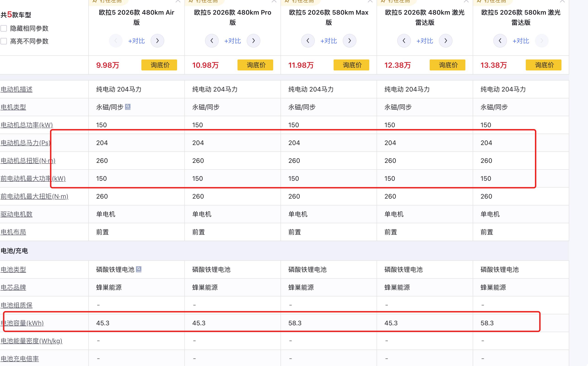
Task: Click right arrow under 580km Max版
Action: (x=350, y=41)
